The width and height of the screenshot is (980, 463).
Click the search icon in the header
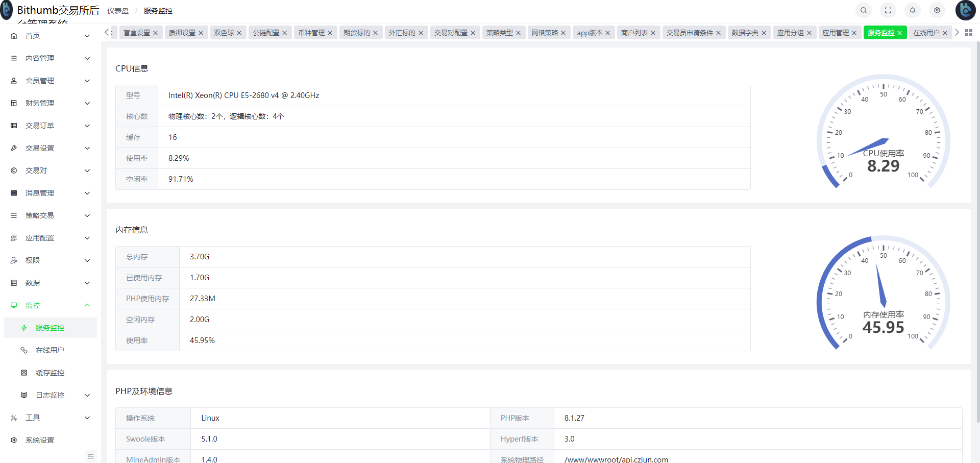[864, 10]
